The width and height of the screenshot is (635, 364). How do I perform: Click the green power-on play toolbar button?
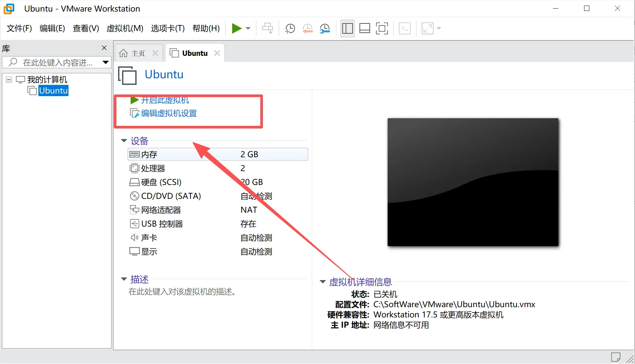[236, 28]
